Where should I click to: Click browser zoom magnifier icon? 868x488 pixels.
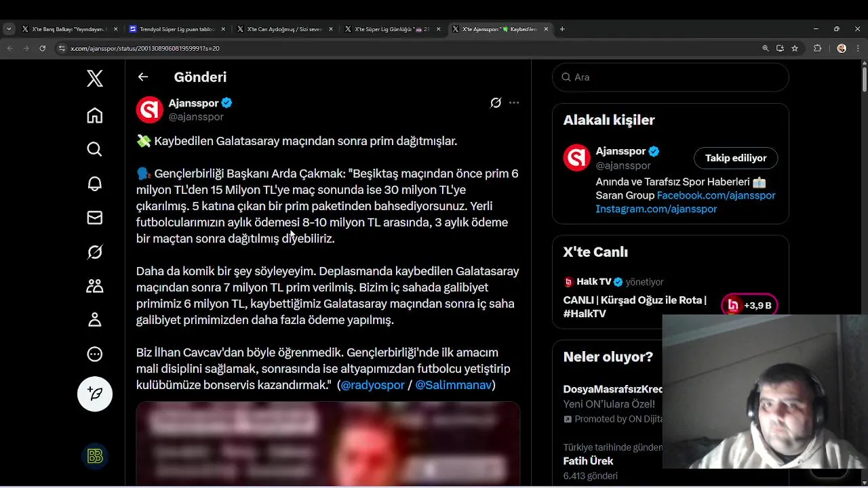click(x=766, y=48)
